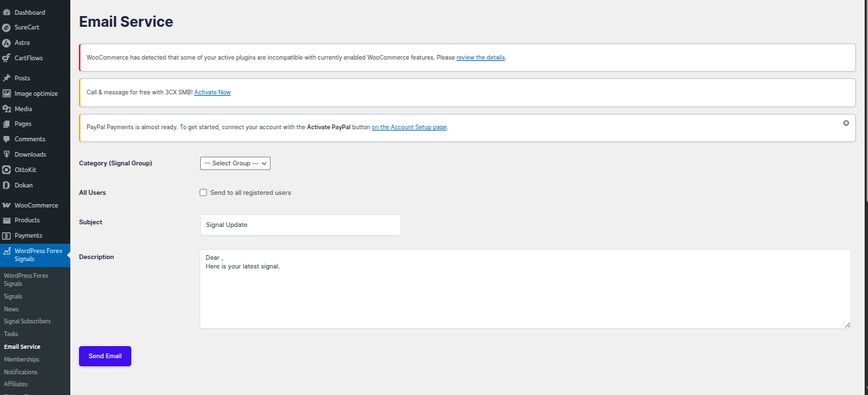Open Notifications in the sidebar submenu
The height and width of the screenshot is (395, 868).
tap(21, 372)
